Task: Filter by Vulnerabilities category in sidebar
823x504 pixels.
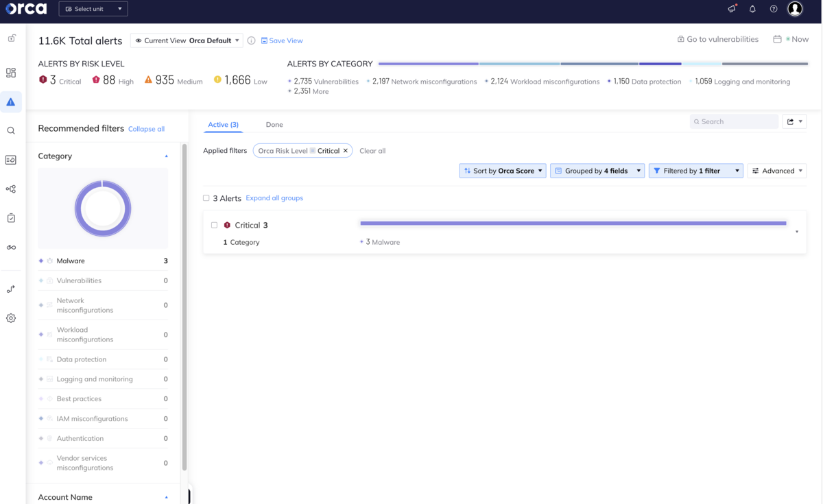Action: click(103, 280)
